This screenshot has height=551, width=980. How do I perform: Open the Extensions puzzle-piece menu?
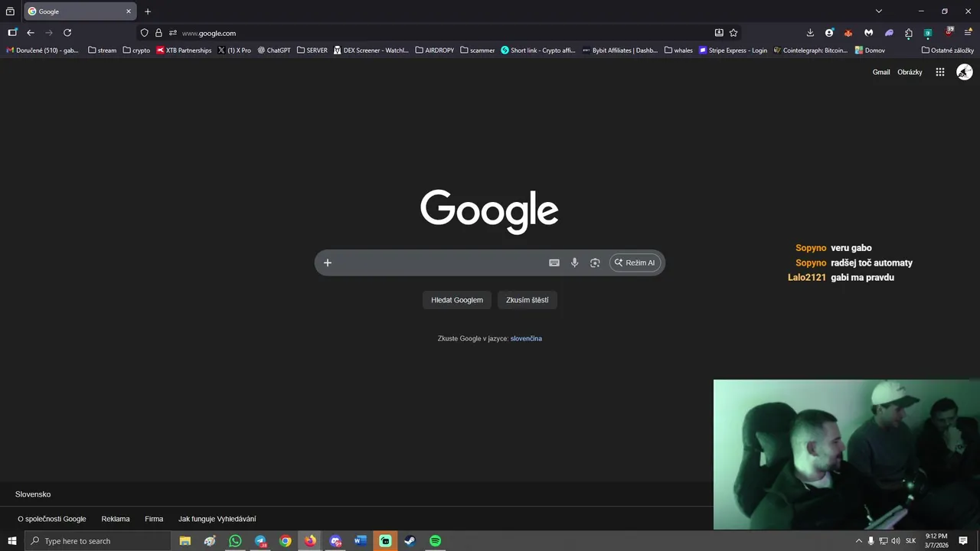click(909, 33)
